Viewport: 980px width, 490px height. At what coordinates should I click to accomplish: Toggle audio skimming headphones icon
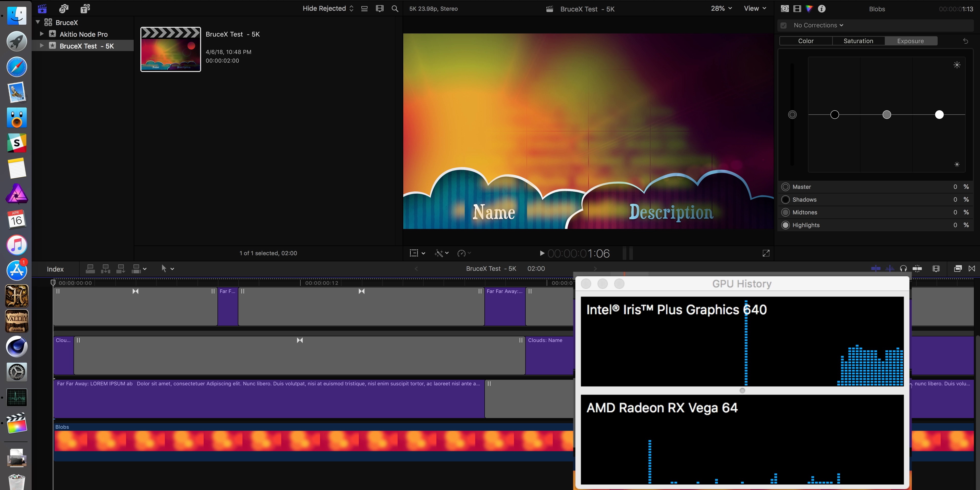click(903, 268)
